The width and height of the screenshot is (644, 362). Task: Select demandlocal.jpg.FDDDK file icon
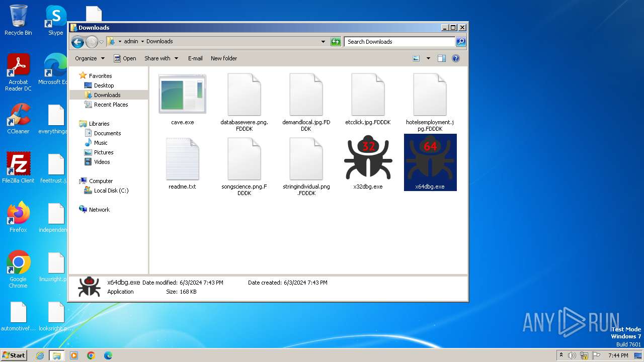click(x=306, y=95)
